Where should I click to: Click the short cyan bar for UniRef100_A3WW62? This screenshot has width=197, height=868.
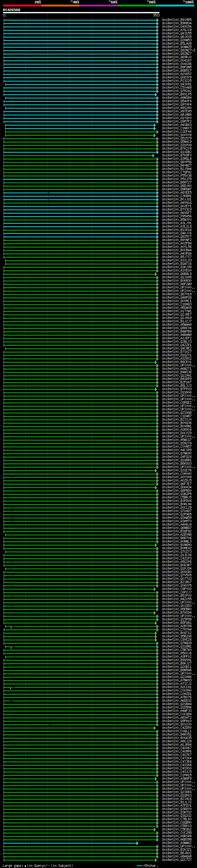71,843
